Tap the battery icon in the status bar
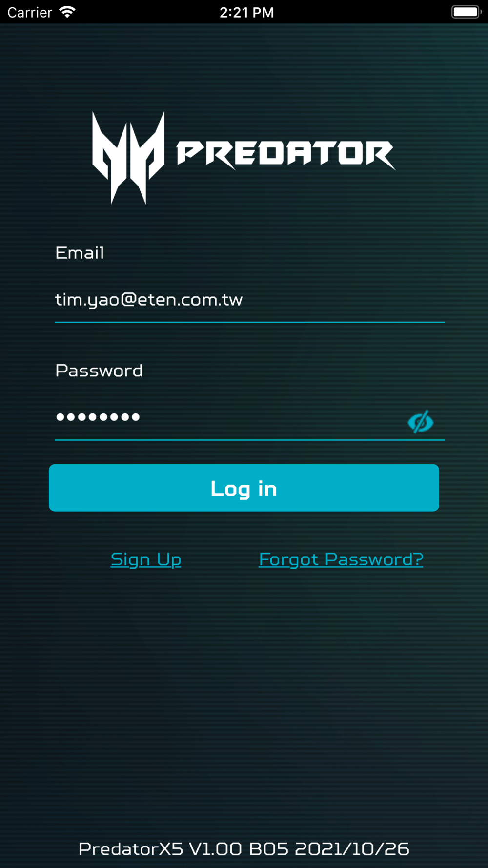 click(x=467, y=12)
